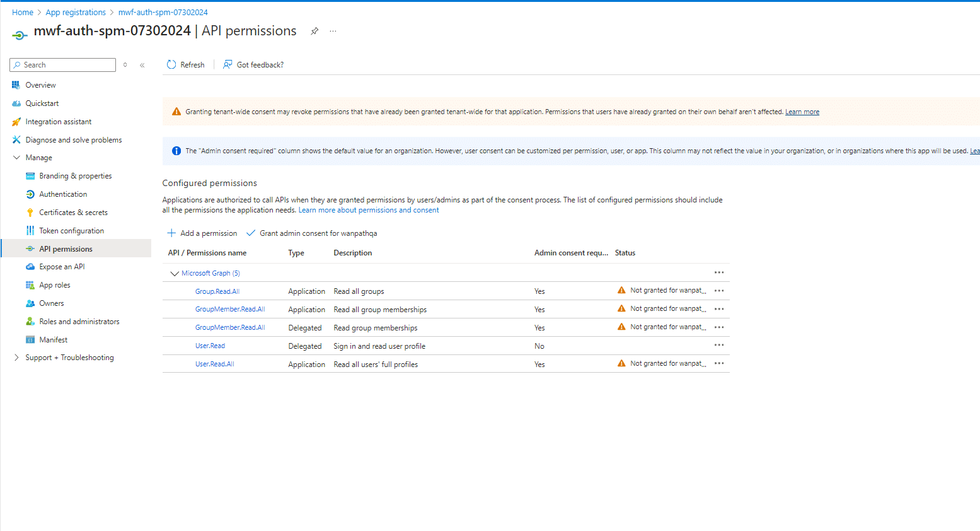Pin the API permissions page

tap(314, 31)
